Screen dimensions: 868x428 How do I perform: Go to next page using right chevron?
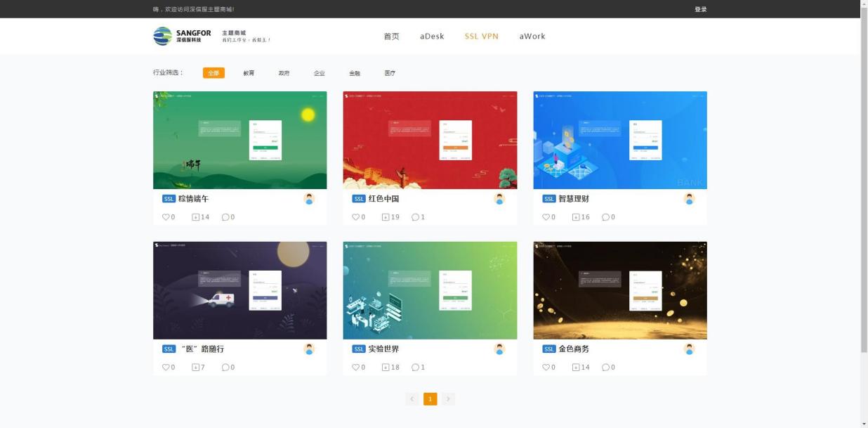[448, 399]
